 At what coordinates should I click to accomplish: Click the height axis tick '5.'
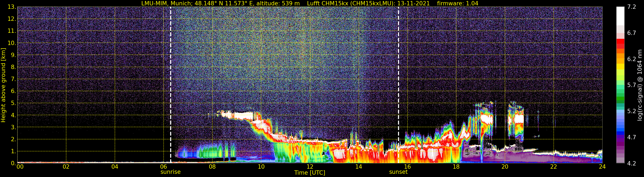13,103
